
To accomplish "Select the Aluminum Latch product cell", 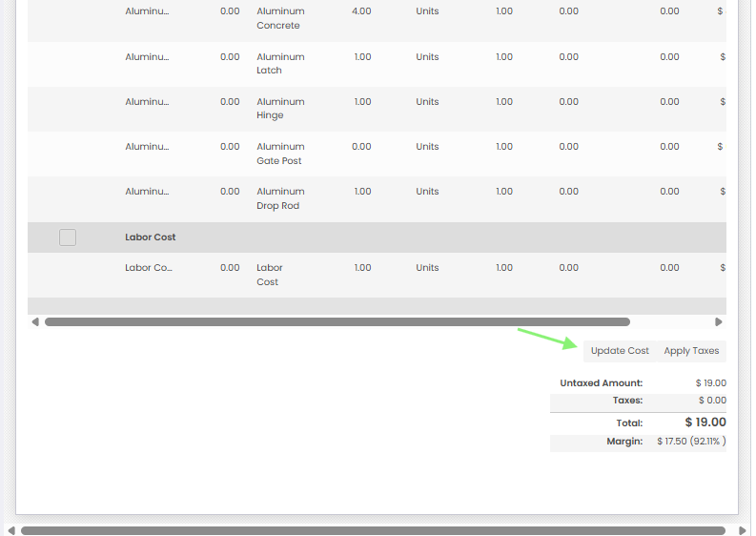I will [280, 64].
